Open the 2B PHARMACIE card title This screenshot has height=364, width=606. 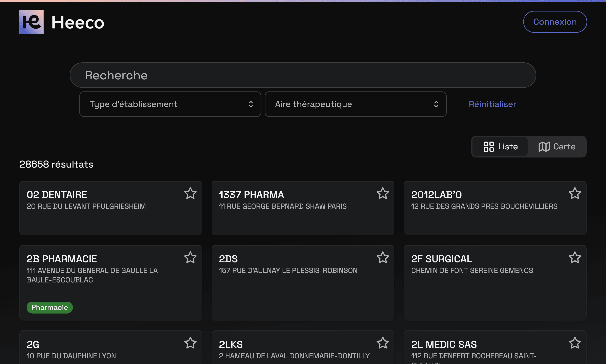pos(62,259)
